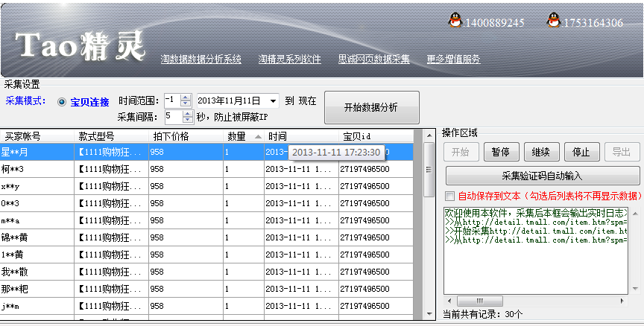Click log box scroll left arrow

[449, 301]
